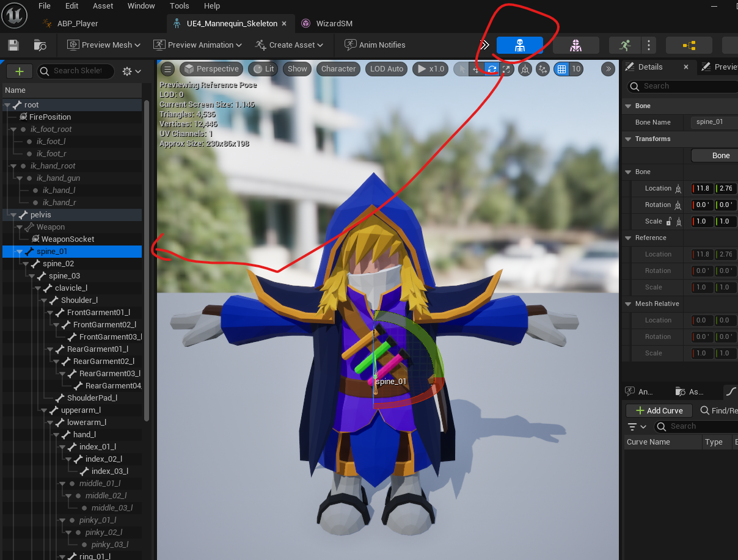
Task: Save the current skeleton asset
Action: point(13,45)
